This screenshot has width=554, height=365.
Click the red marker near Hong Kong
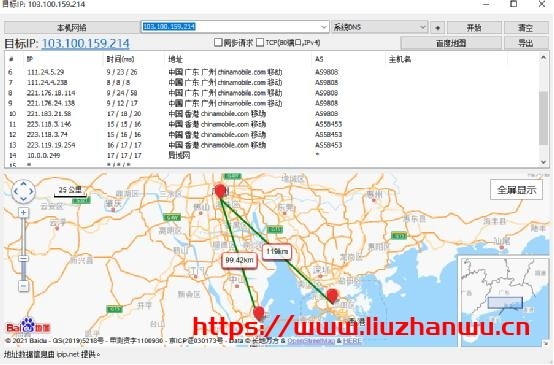pos(332,296)
